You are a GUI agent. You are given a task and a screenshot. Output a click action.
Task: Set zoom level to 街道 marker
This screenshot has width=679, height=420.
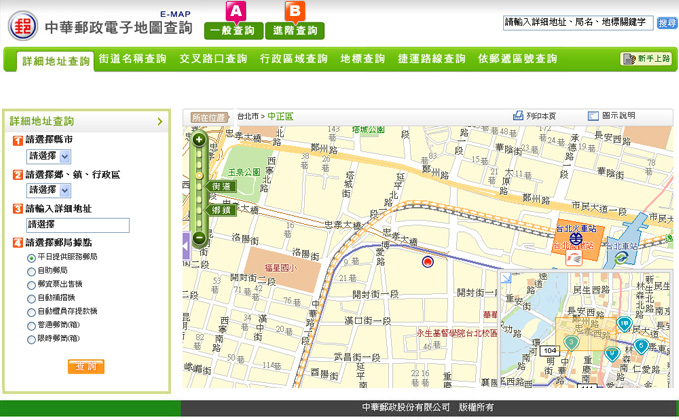point(222,187)
